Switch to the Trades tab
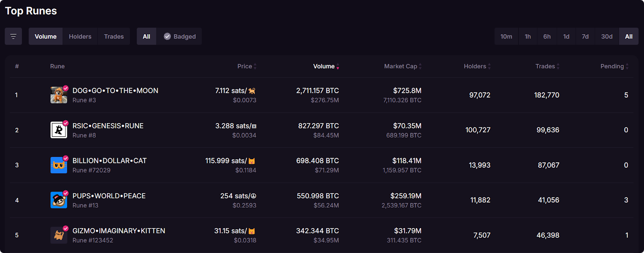The height and width of the screenshot is (253, 644). coord(114,37)
